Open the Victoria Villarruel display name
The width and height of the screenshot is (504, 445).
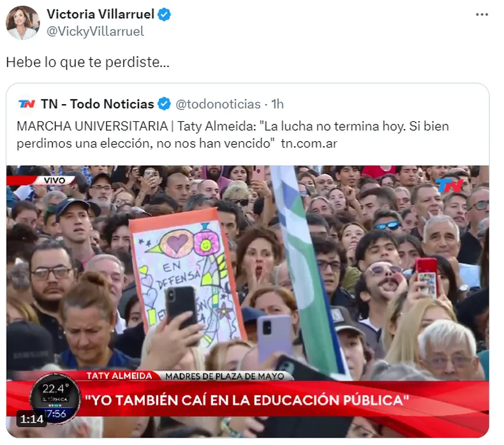click(x=100, y=15)
